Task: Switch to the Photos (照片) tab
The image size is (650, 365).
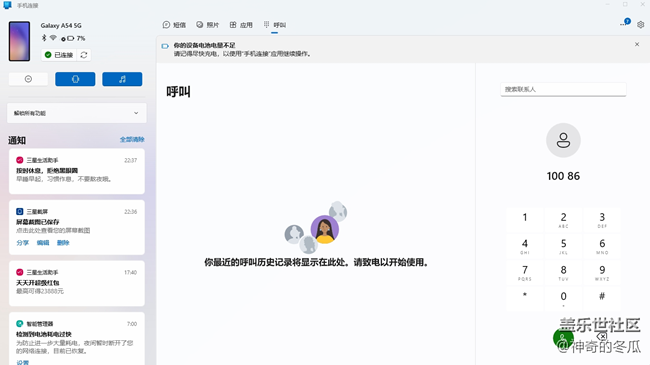Action: click(207, 25)
